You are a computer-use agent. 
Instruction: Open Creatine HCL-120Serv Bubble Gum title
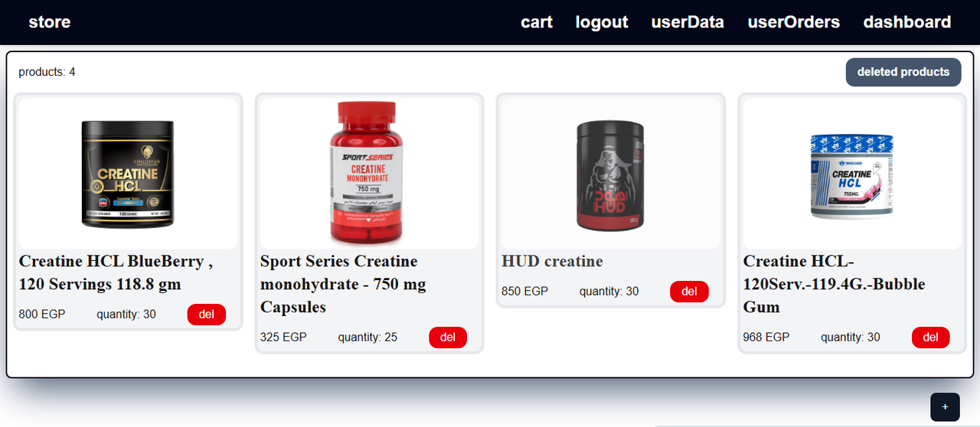[835, 284]
